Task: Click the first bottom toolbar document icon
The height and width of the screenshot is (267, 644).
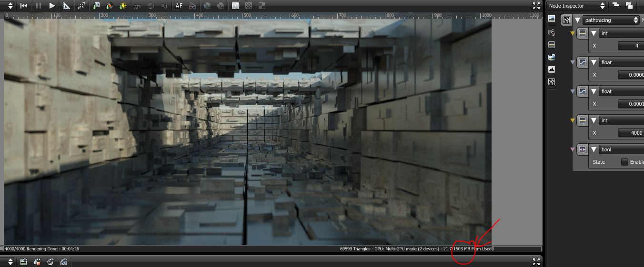Action: point(23,261)
